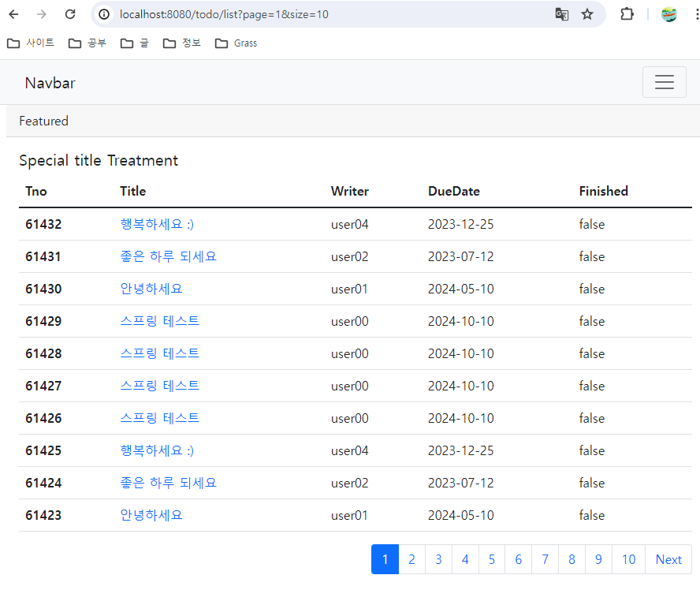
Task: Click writer user00 in row 61427
Action: [x=350, y=386]
